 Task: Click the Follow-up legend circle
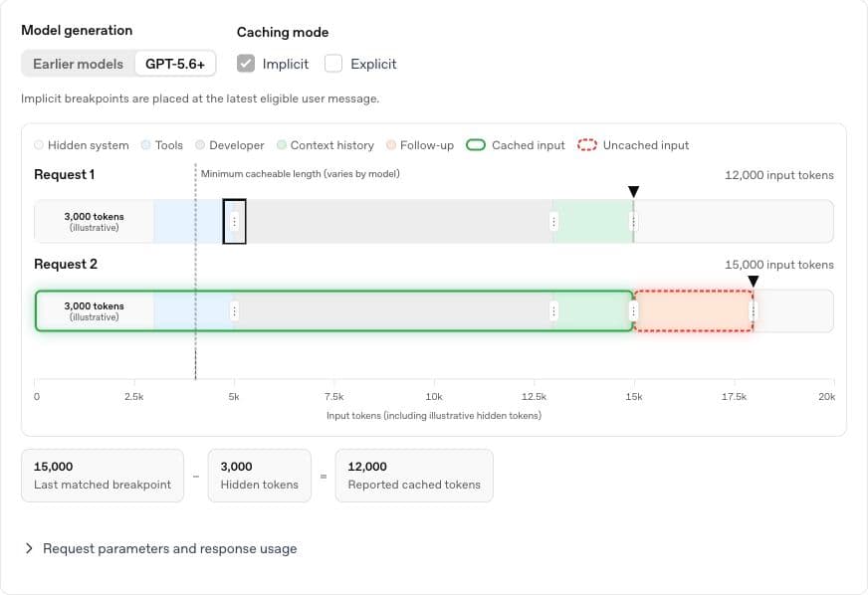click(391, 145)
